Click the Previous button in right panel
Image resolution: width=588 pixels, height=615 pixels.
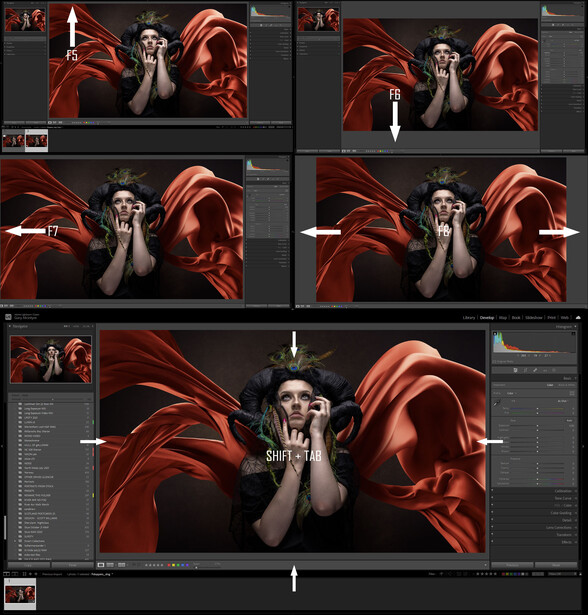(x=512, y=565)
